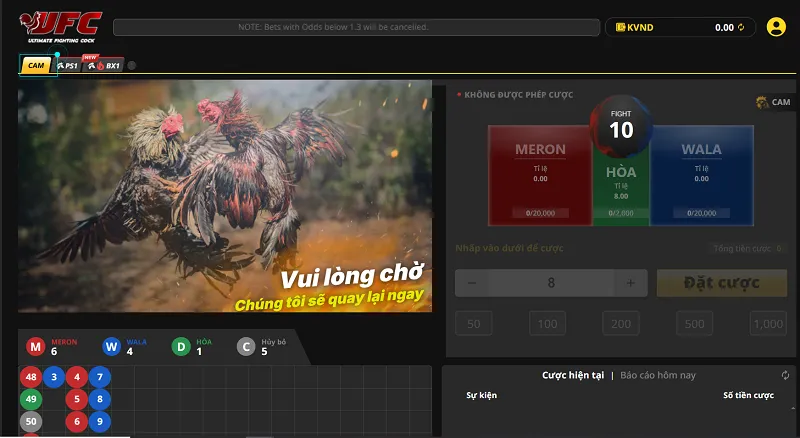The width and height of the screenshot is (800, 438).
Task: Select the 500 quick bet chip
Action: pyautogui.click(x=694, y=324)
